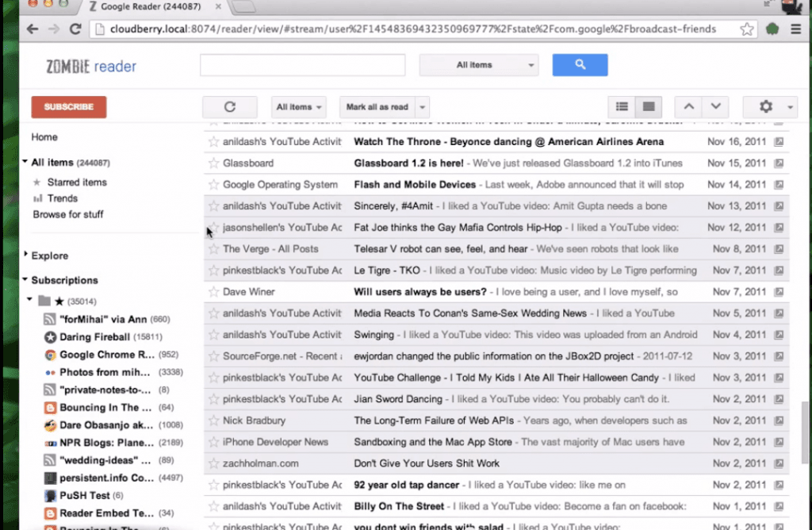This screenshot has width=812, height=530.
Task: Click browser back arrow
Action: coord(32,29)
